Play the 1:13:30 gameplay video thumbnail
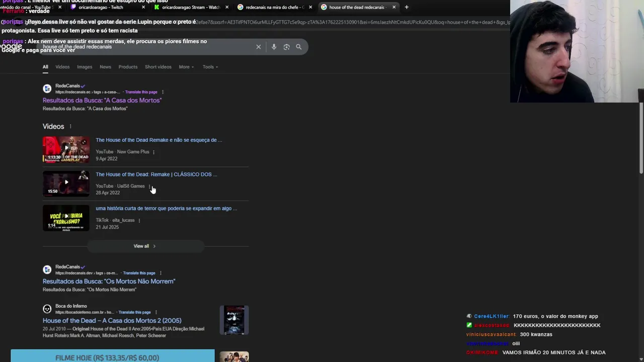Screen dimensions: 644x362 (x=66, y=149)
